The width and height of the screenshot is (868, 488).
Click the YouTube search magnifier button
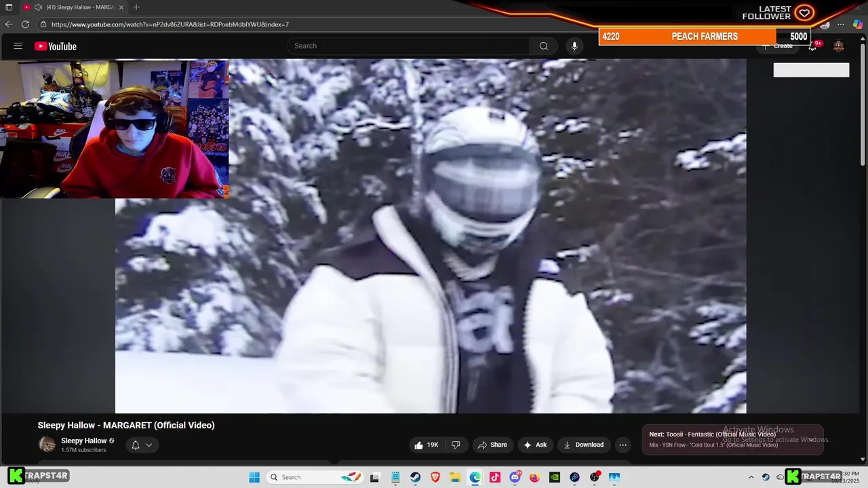pyautogui.click(x=543, y=46)
